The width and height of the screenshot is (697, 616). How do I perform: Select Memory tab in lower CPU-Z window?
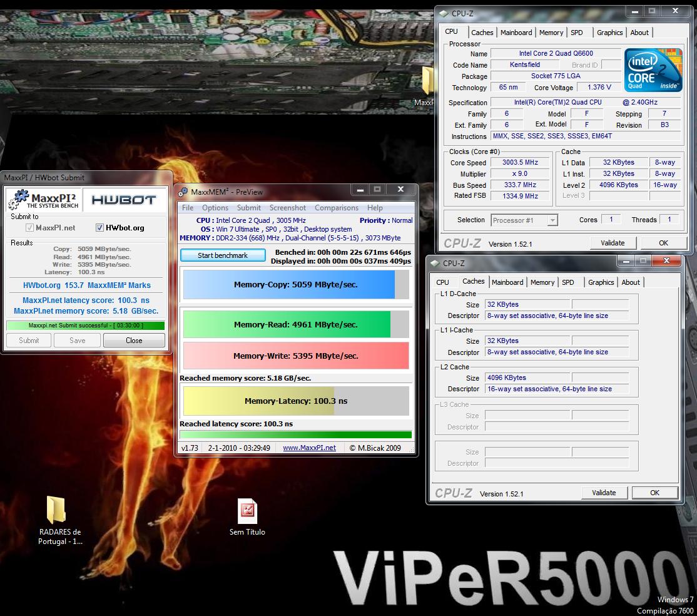point(542,282)
